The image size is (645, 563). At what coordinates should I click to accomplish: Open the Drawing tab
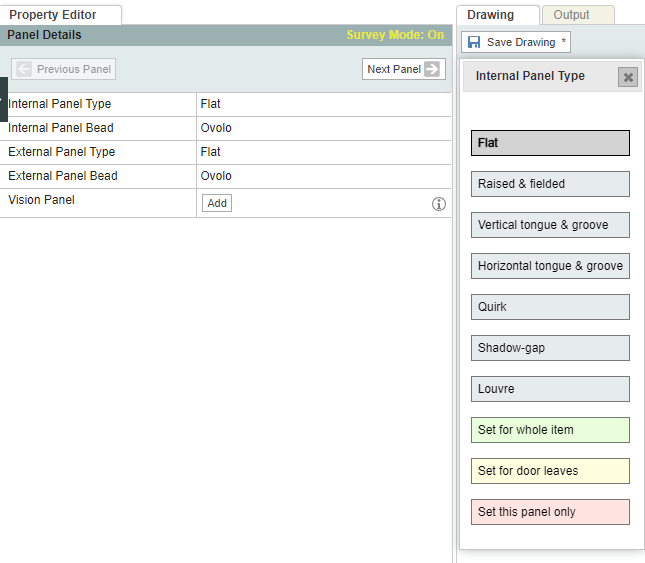tap(491, 15)
